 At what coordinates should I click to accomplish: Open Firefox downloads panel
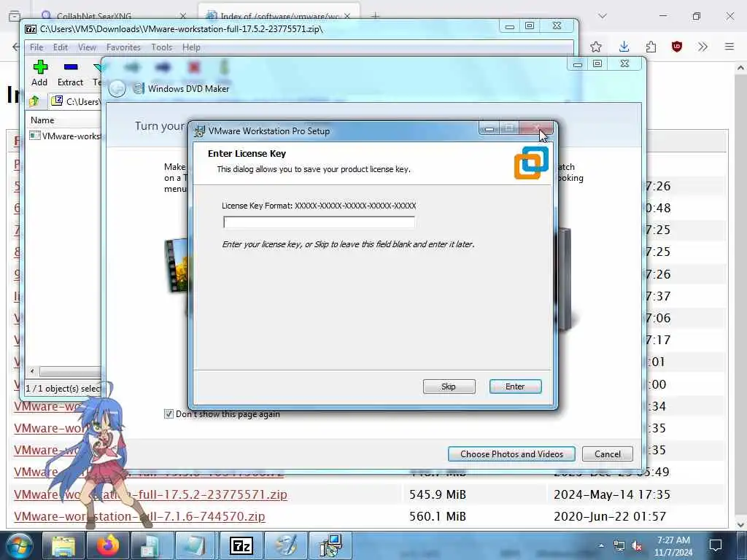click(x=624, y=47)
